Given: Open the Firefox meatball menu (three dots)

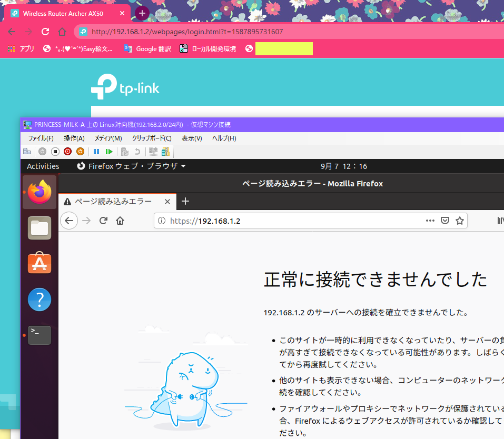Looking at the screenshot, I should click(430, 221).
